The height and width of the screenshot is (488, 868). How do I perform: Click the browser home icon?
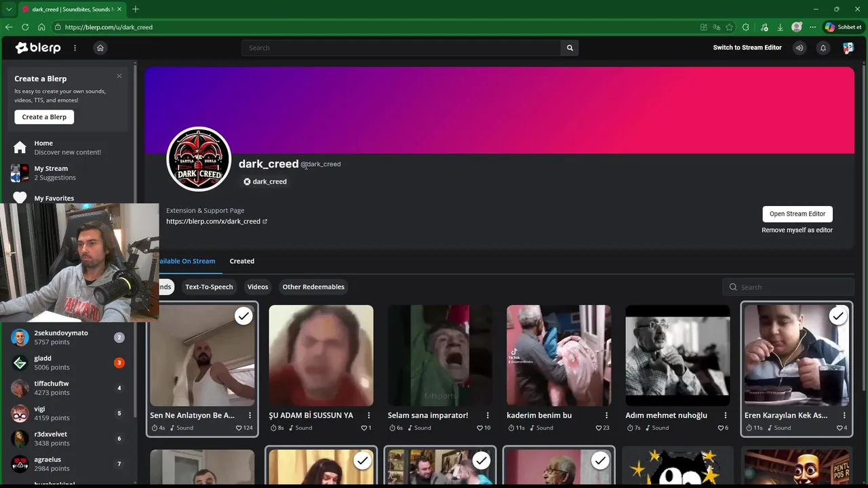(x=41, y=27)
